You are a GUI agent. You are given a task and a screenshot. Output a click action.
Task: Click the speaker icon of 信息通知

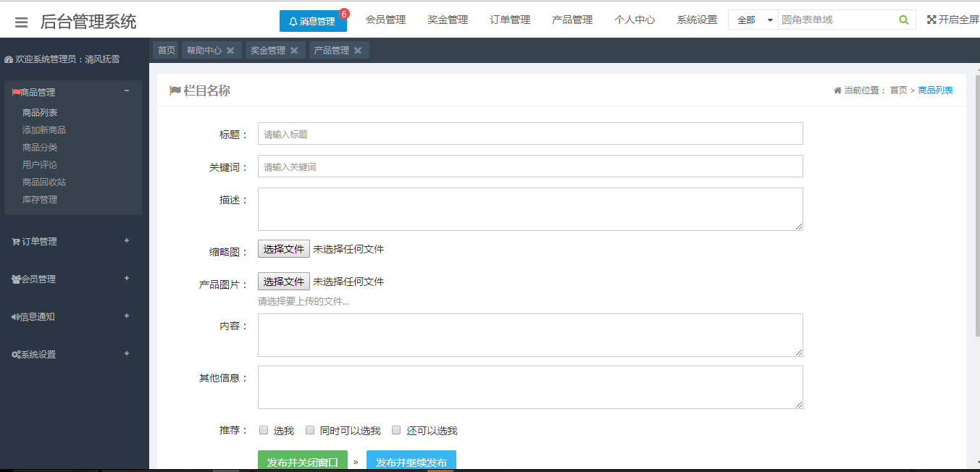click(15, 317)
